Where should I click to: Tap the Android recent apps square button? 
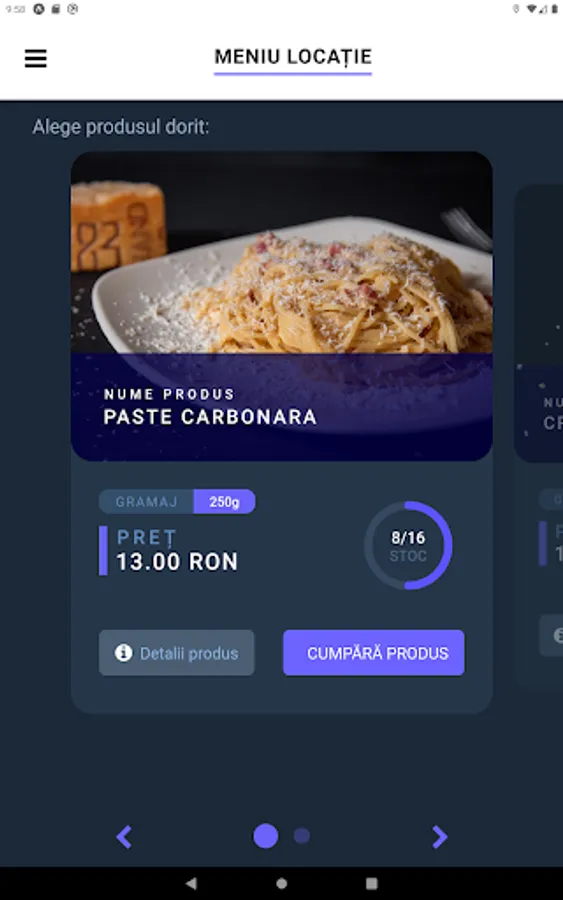point(372,883)
